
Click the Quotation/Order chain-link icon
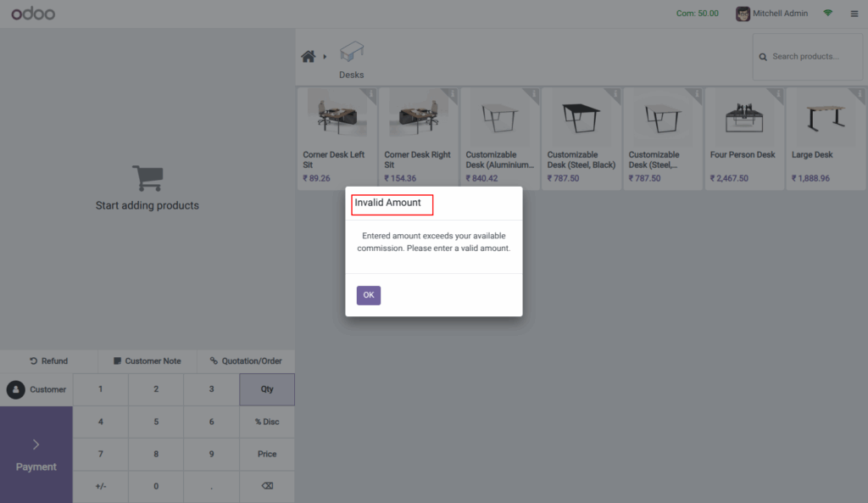click(214, 360)
